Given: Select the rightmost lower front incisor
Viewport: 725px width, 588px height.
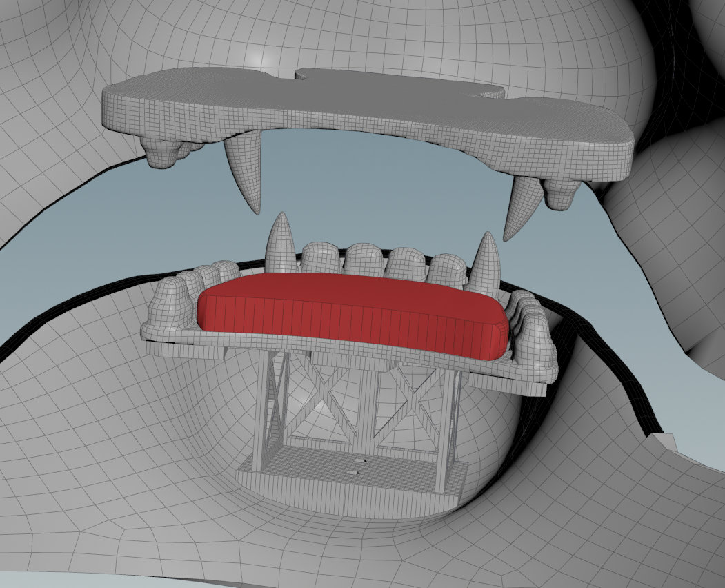Looking at the screenshot, I should 446,269.
